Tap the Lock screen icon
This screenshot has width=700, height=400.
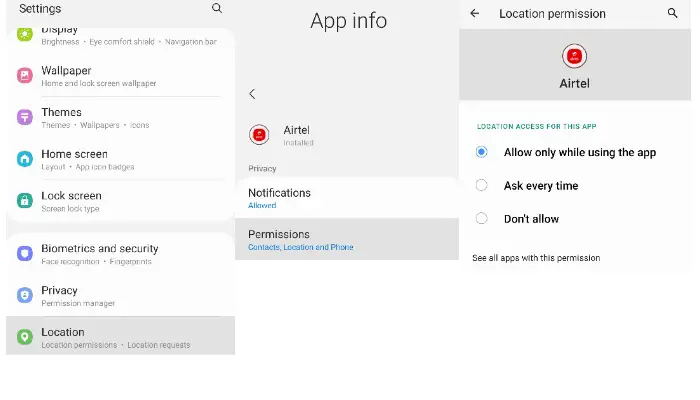[25, 200]
